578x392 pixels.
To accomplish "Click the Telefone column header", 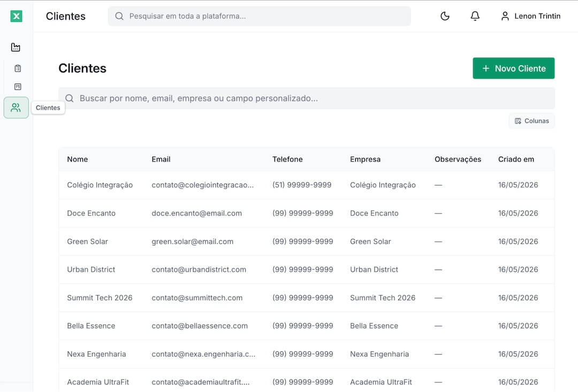I will [x=287, y=159].
